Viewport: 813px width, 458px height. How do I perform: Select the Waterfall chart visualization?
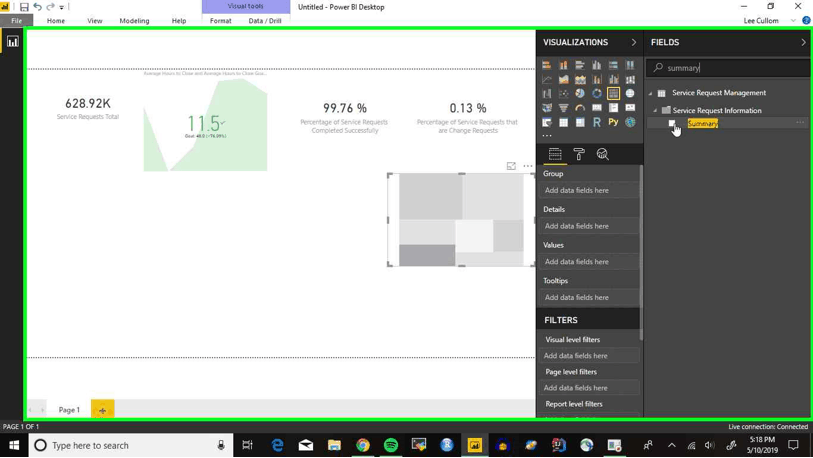pos(546,94)
